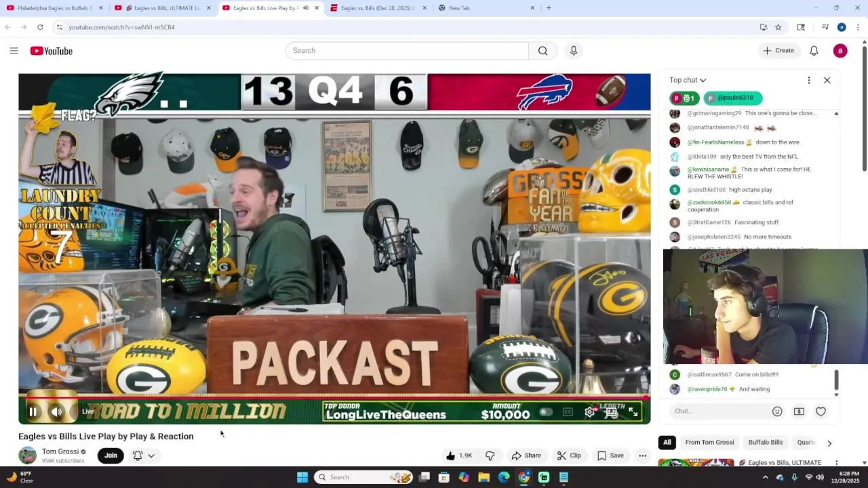Open Tom Grossi channel avatar
The height and width of the screenshot is (488, 868).
28,455
